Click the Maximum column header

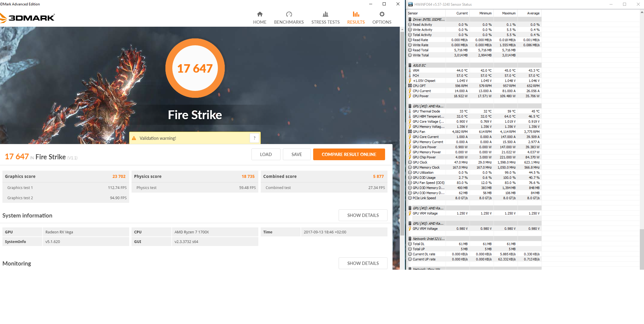click(509, 13)
